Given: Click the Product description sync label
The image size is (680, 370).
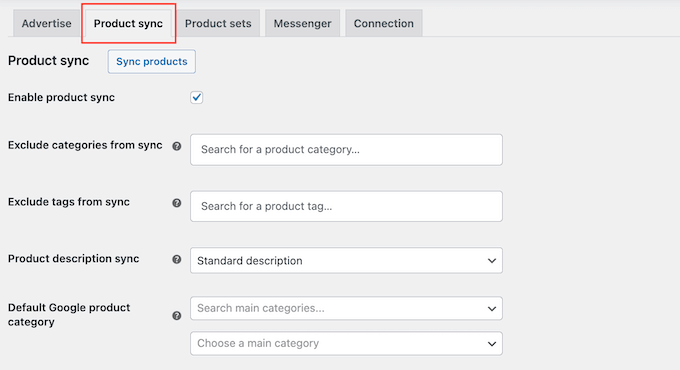Looking at the screenshot, I should [73, 259].
